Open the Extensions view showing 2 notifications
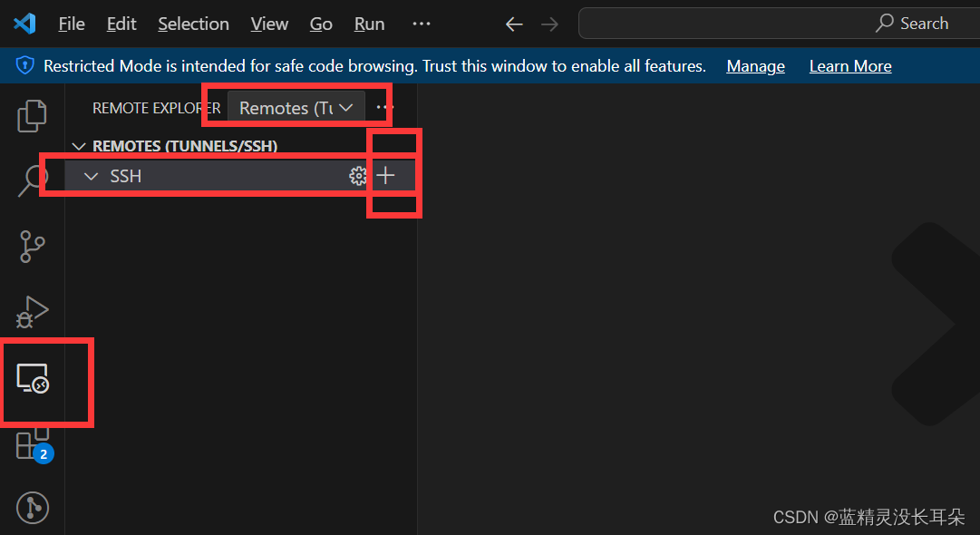This screenshot has height=535, width=980. pyautogui.click(x=32, y=444)
